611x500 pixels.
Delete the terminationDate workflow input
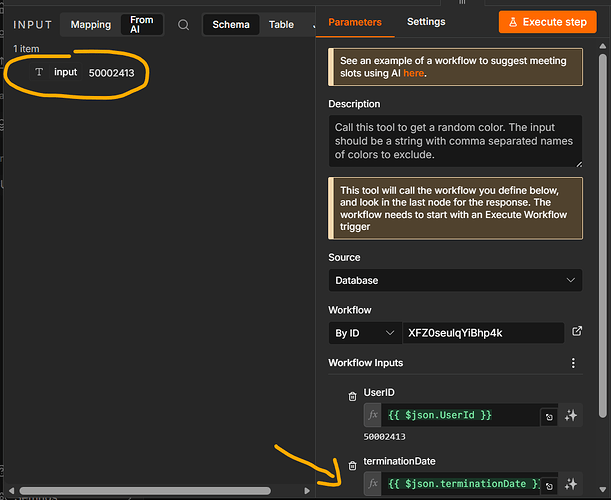pos(352,466)
